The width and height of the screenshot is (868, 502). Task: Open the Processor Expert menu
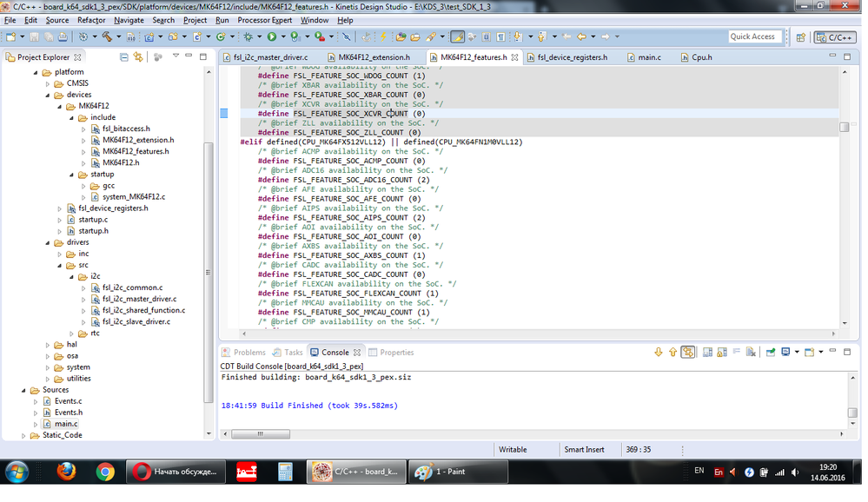tap(265, 20)
